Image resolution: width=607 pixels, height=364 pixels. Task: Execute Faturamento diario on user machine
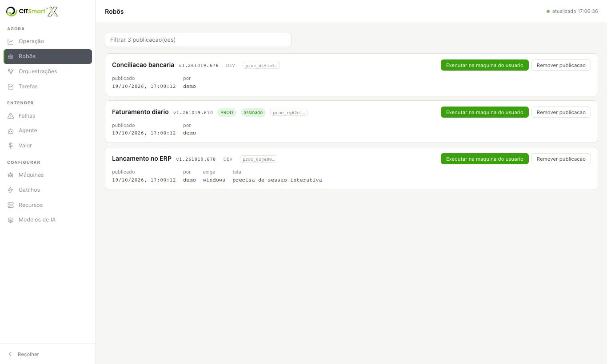pyautogui.click(x=485, y=112)
